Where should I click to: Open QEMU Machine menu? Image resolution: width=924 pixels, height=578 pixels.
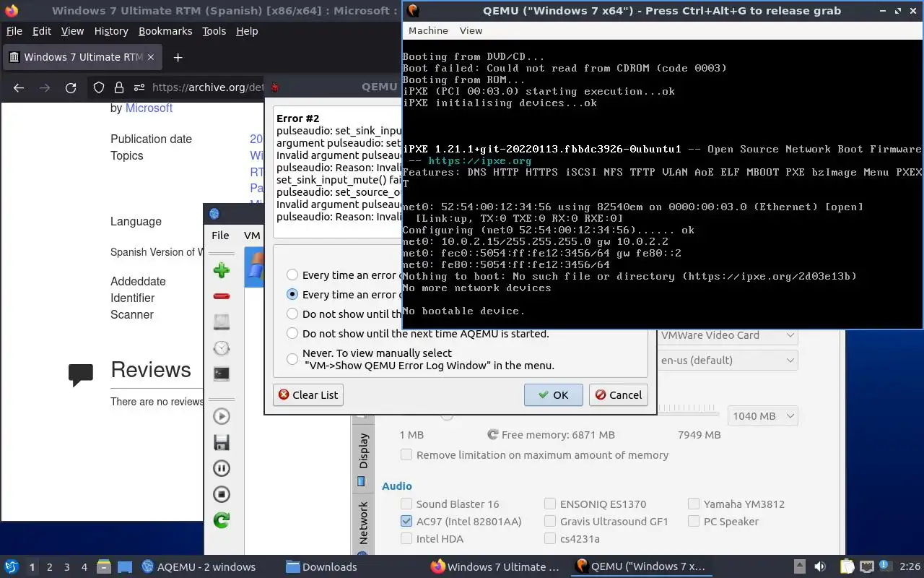(428, 30)
